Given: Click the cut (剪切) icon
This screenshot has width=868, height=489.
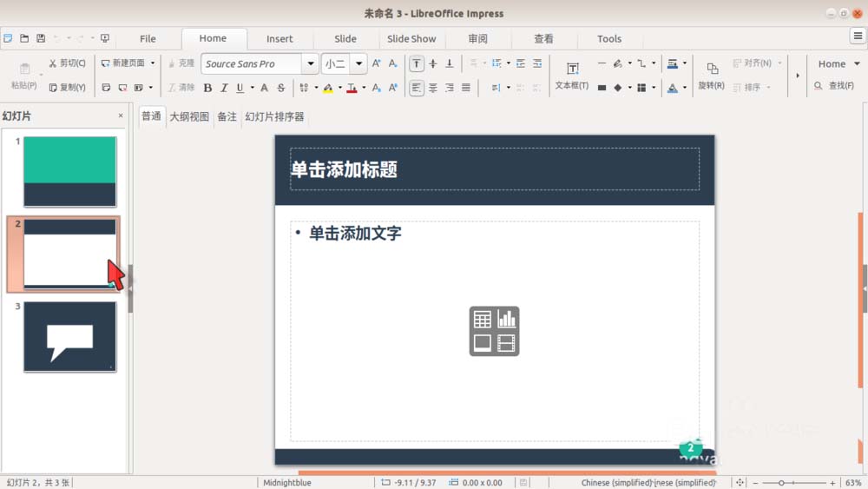Looking at the screenshot, I should (x=67, y=63).
